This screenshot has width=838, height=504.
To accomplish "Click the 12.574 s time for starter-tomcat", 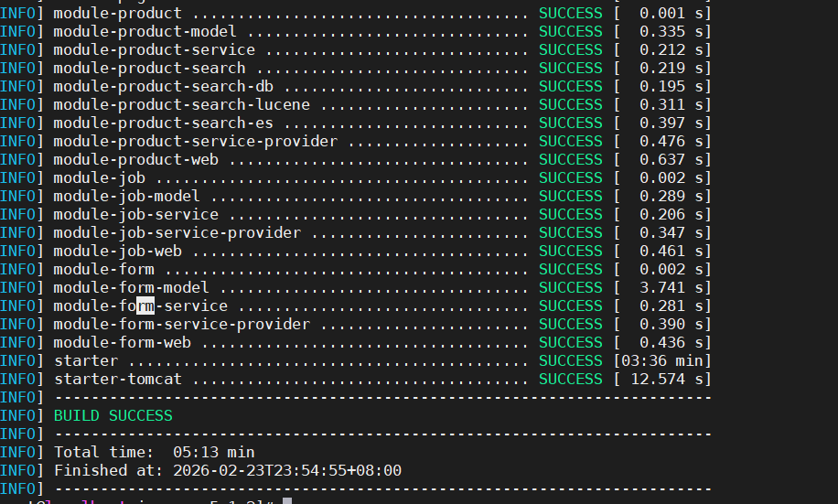I will [x=662, y=379].
